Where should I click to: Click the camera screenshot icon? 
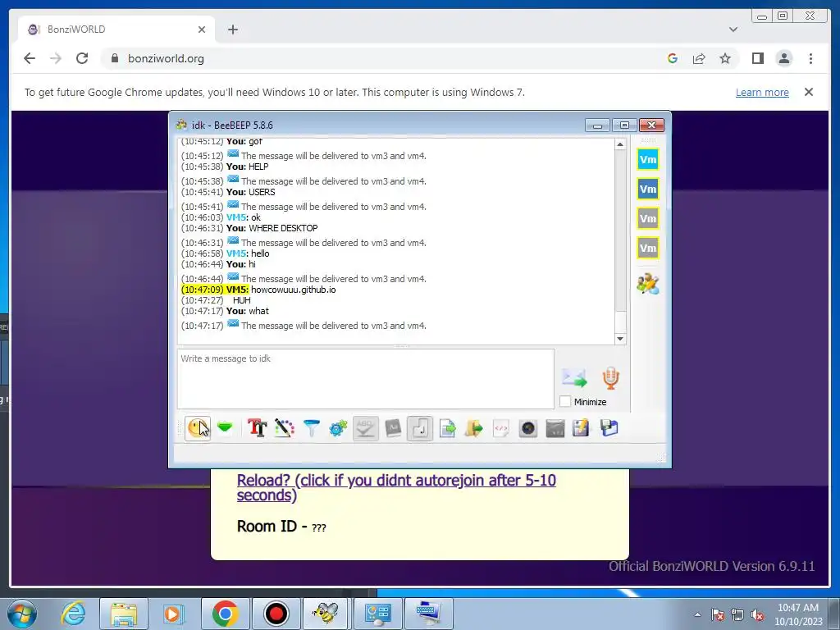[527, 428]
